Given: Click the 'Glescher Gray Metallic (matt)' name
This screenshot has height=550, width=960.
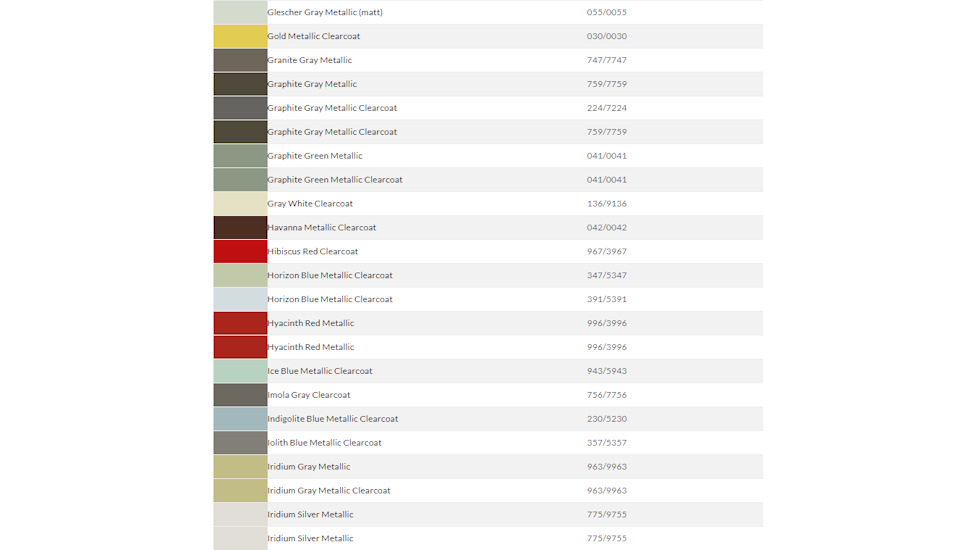Looking at the screenshot, I should [324, 12].
